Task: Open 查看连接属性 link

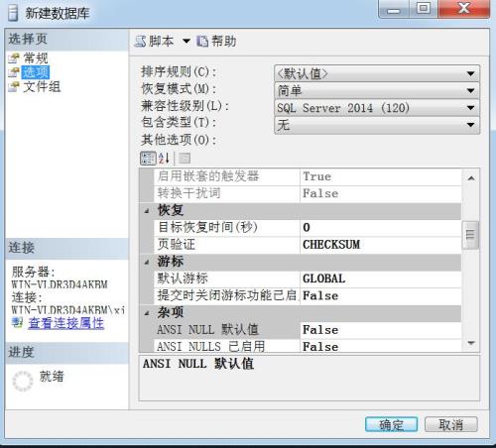Action: tap(66, 323)
